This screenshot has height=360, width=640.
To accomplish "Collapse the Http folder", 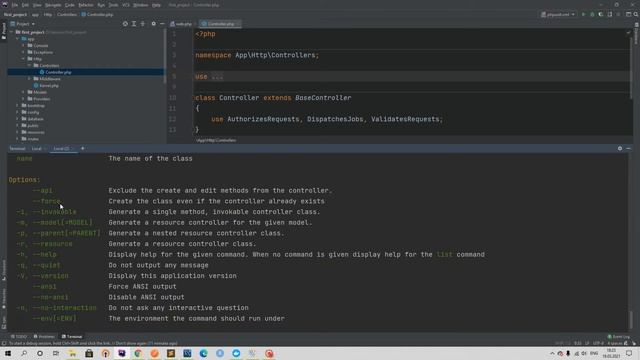I will click(x=24, y=59).
